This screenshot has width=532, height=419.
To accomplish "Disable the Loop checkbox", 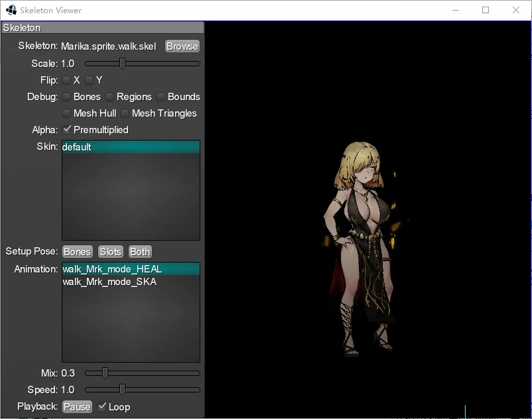I will (101, 407).
